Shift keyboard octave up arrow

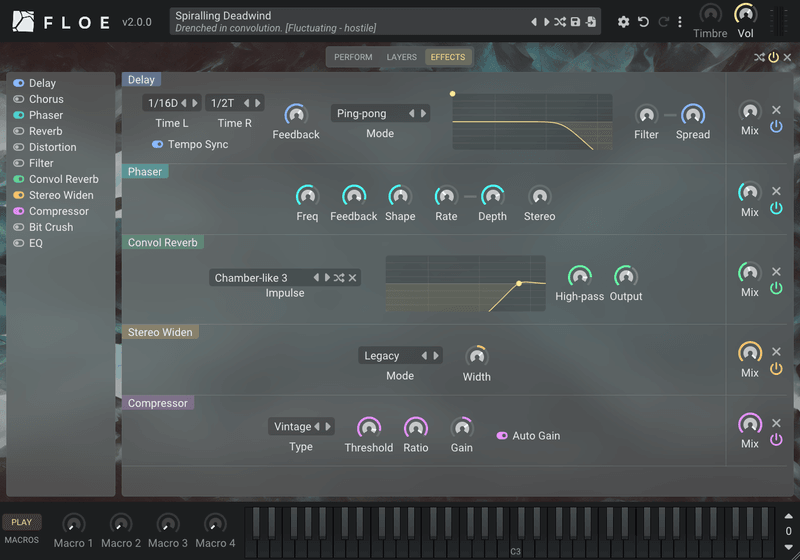(788, 516)
